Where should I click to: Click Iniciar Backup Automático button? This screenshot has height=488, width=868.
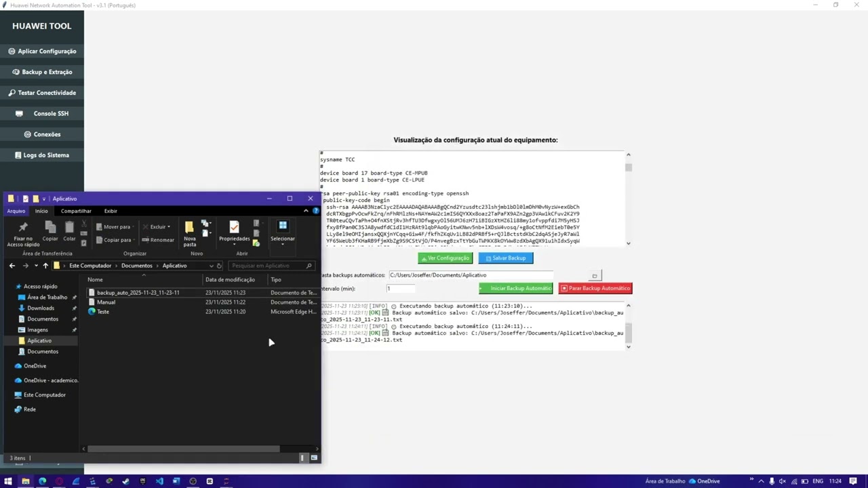tap(516, 288)
